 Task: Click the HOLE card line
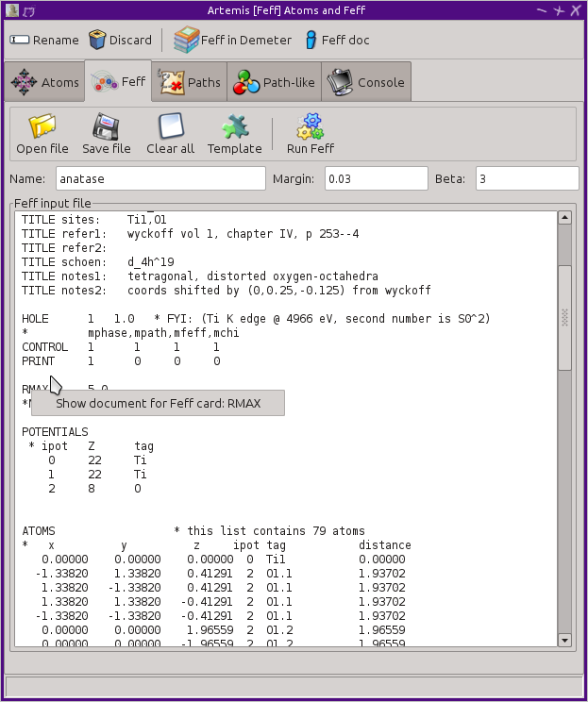click(x=256, y=319)
